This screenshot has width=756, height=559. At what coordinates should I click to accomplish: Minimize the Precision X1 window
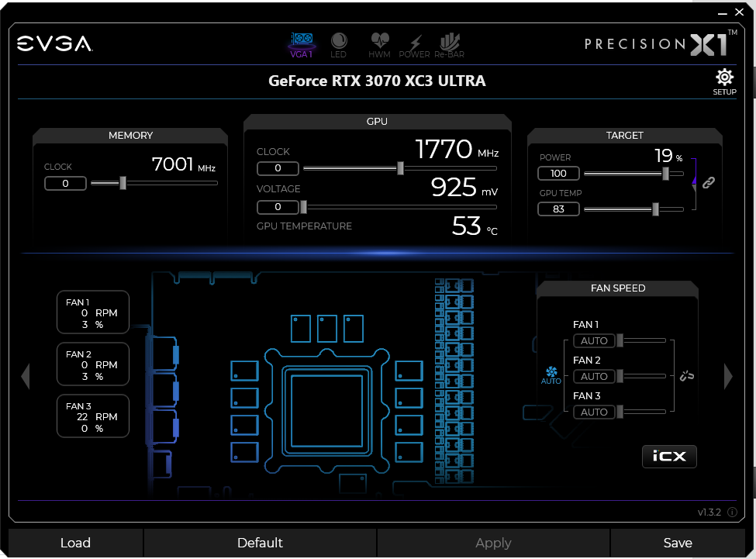(722, 12)
